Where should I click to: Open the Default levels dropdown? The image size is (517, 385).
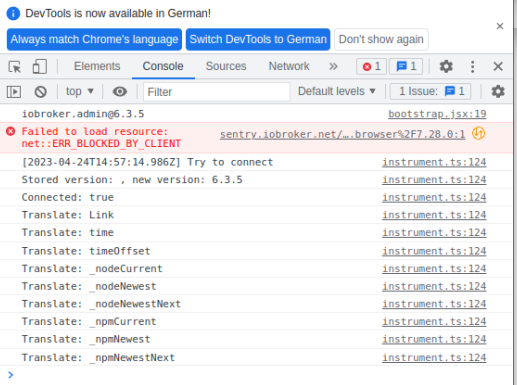pos(337,91)
